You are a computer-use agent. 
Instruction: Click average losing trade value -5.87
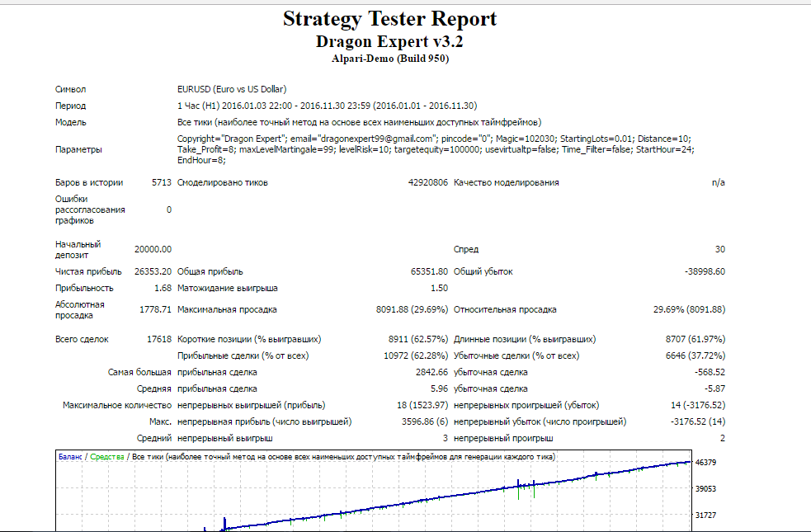pyautogui.click(x=714, y=388)
